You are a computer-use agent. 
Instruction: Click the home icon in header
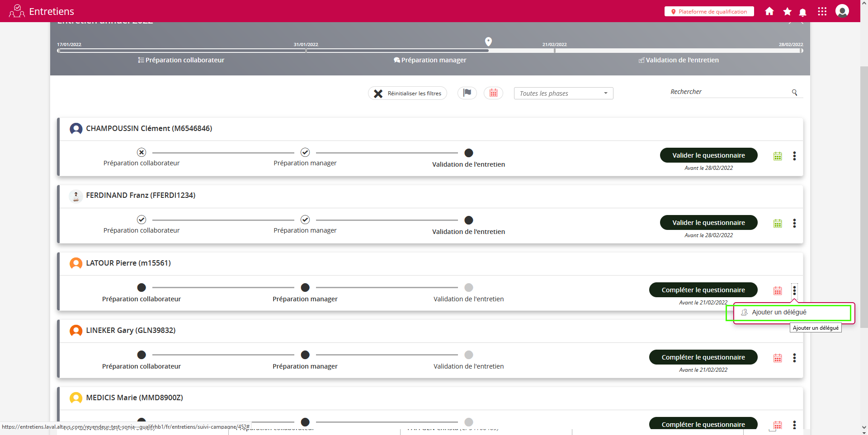click(x=769, y=11)
